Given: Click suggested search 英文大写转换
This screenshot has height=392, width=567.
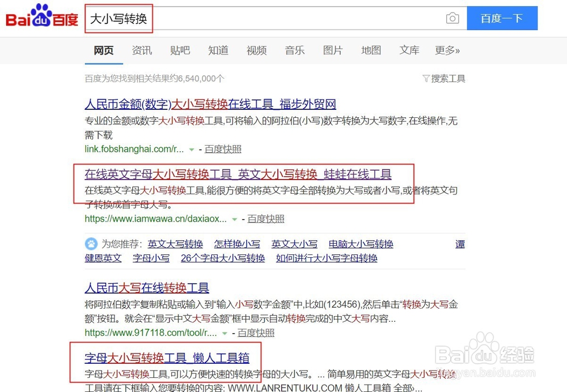Looking at the screenshot, I should click(x=176, y=244).
